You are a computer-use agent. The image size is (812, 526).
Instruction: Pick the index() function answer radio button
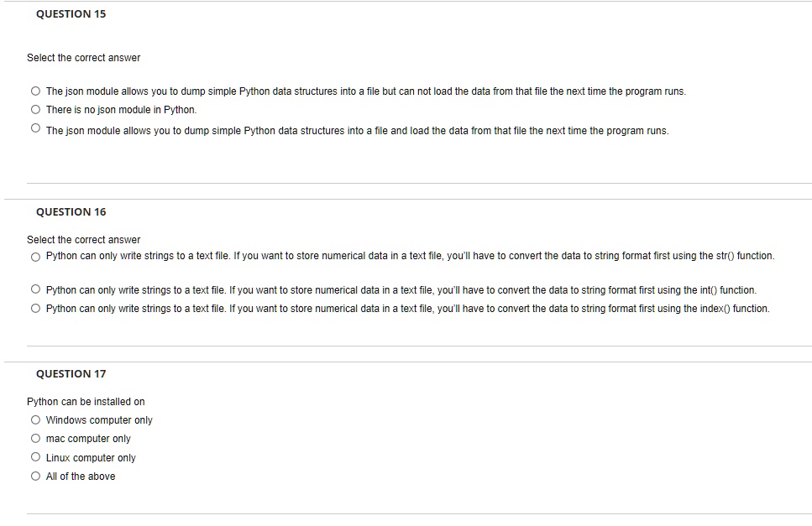coord(35,308)
